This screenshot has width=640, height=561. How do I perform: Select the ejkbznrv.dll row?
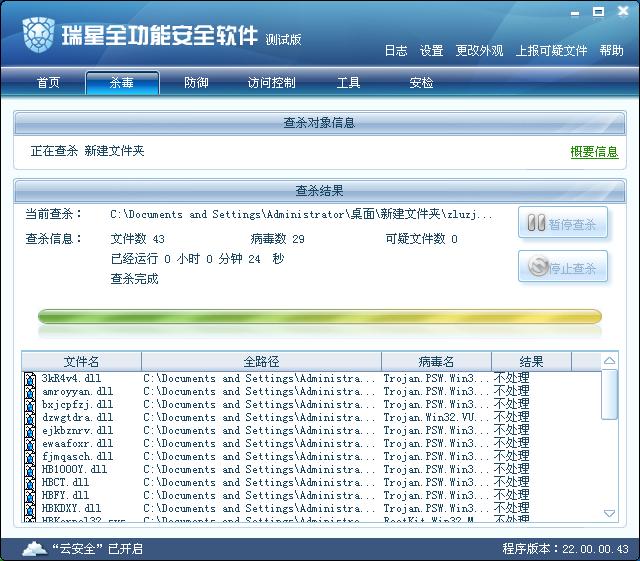[312, 431]
